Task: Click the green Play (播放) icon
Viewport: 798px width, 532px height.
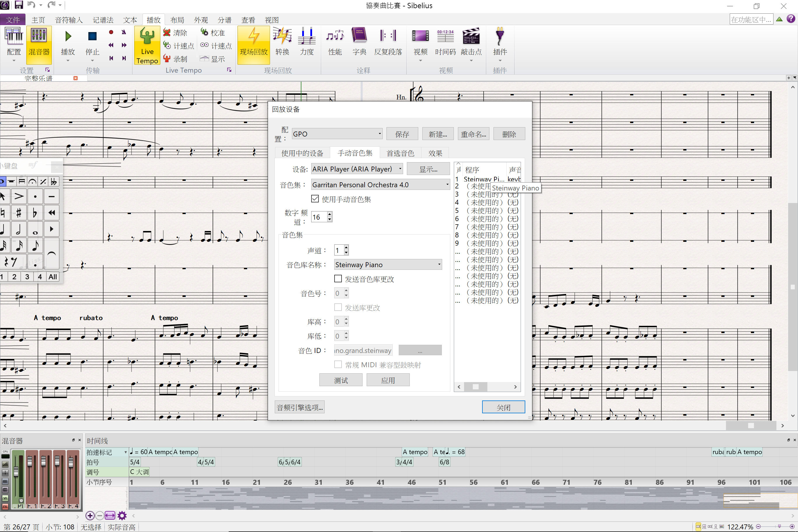Action: [68, 36]
